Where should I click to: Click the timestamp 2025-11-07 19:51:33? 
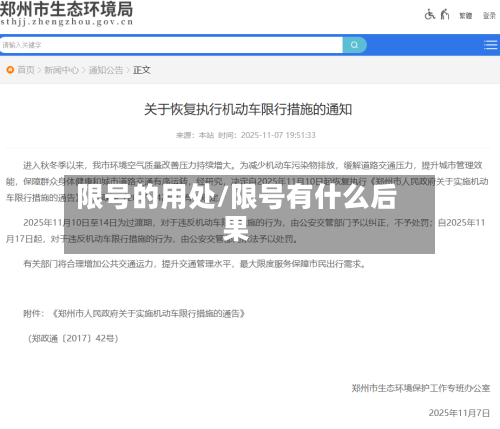point(278,135)
